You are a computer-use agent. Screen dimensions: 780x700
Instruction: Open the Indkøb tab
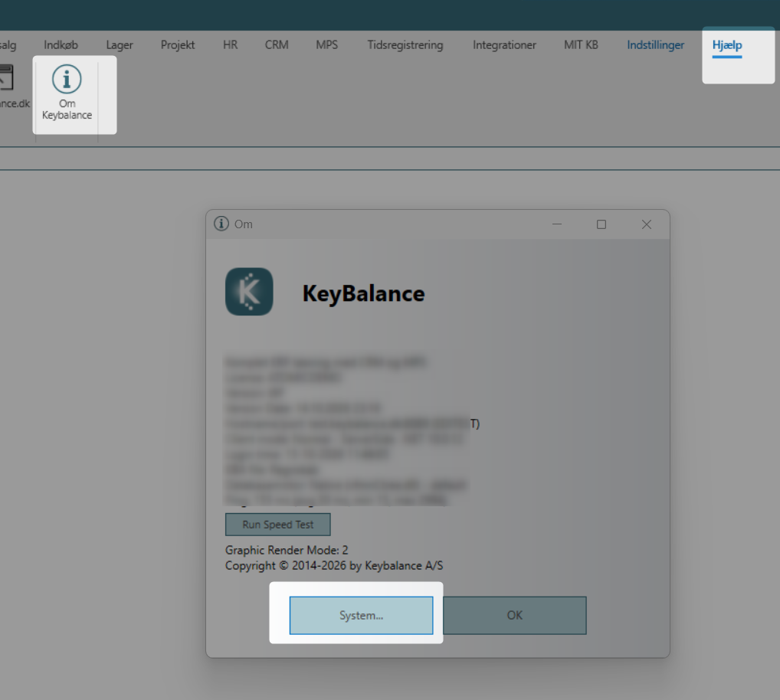[x=61, y=45]
